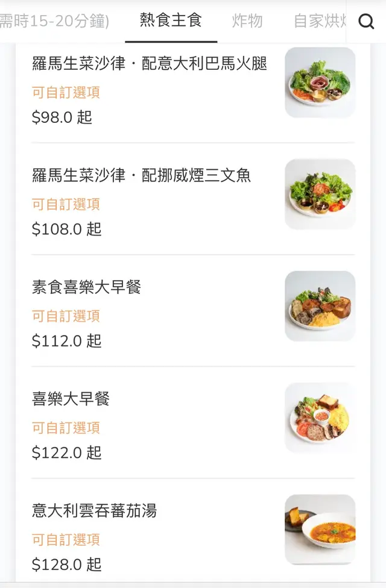Click the $122.0 起 price
Image resolution: width=386 pixels, height=588 pixels.
(x=66, y=452)
